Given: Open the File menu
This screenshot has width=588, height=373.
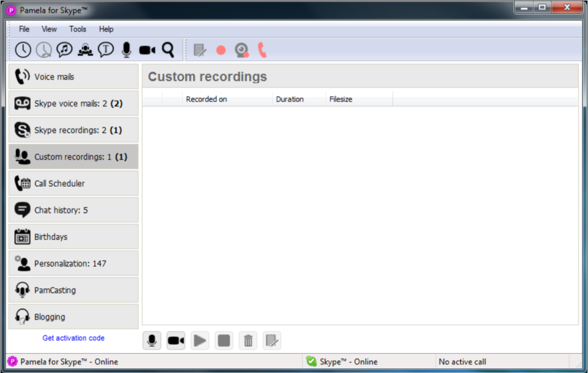Looking at the screenshot, I should 24,29.
